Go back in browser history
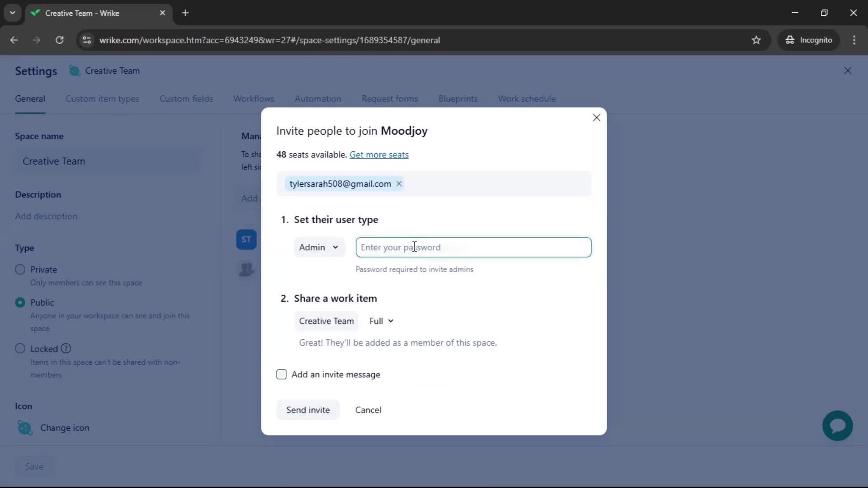This screenshot has width=868, height=488. point(14,40)
